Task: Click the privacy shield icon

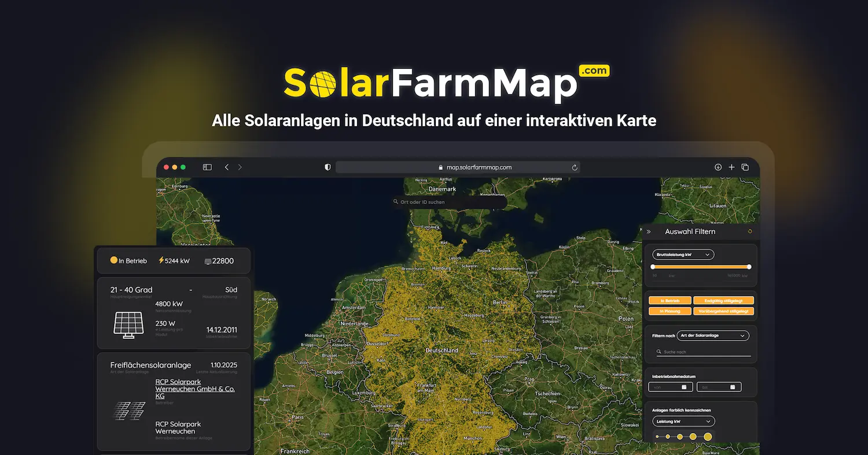Action: point(328,167)
